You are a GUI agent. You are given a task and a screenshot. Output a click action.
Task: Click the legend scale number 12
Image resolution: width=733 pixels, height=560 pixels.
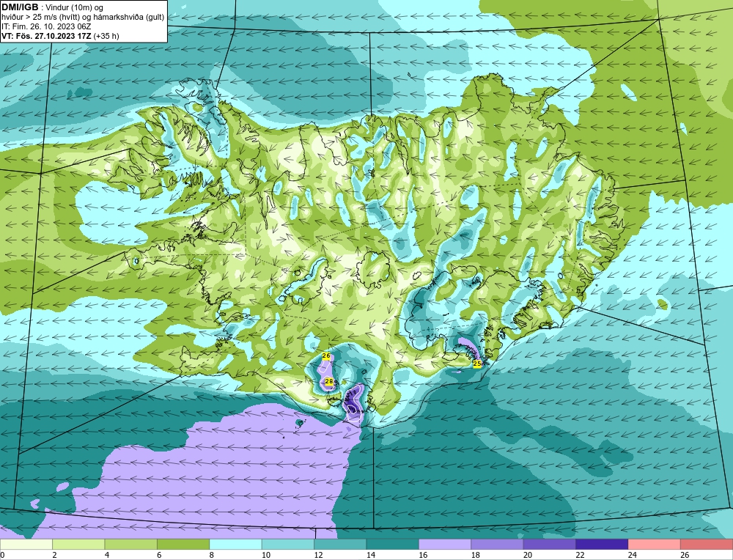318,556
